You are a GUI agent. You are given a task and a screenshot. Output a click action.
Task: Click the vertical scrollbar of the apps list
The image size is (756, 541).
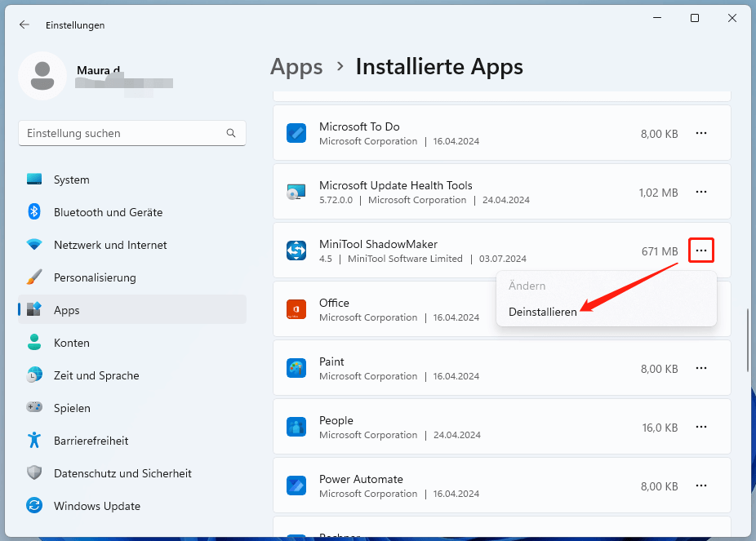point(747,339)
